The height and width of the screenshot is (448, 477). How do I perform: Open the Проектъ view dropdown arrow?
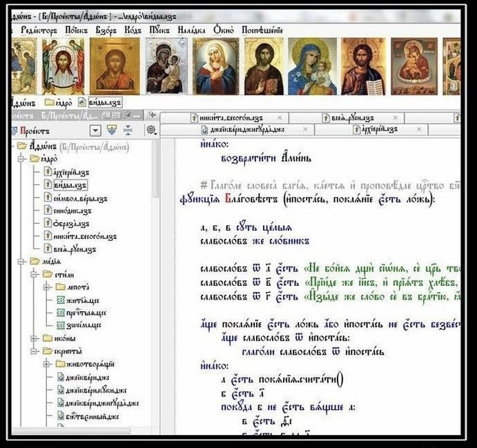click(x=95, y=130)
